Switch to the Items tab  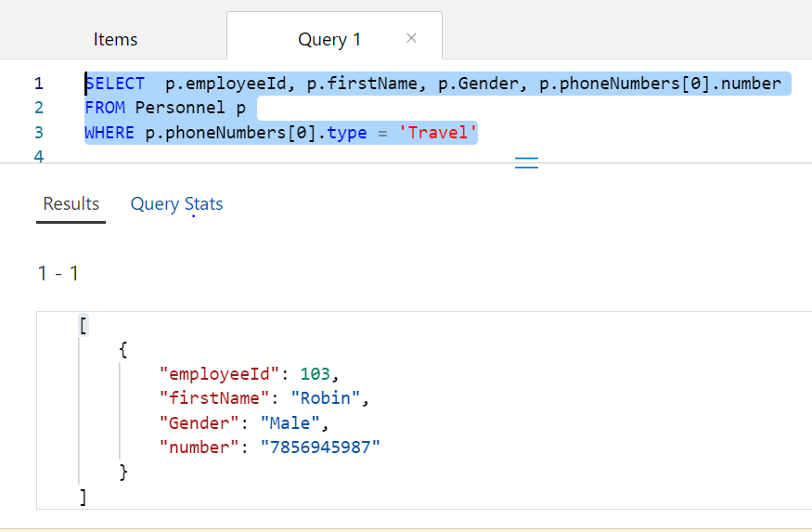(115, 39)
